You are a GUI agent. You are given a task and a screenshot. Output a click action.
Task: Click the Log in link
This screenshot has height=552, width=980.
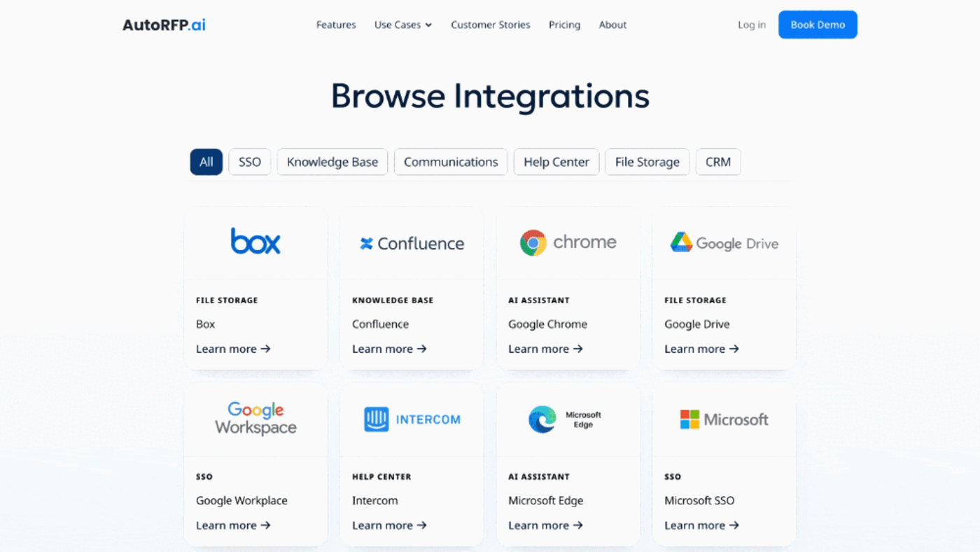751,25
